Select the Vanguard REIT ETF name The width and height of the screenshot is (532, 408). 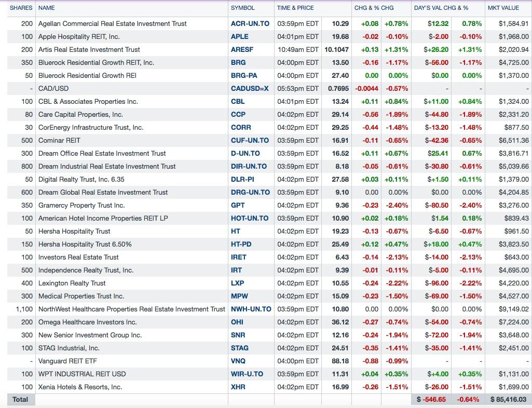(x=67, y=361)
